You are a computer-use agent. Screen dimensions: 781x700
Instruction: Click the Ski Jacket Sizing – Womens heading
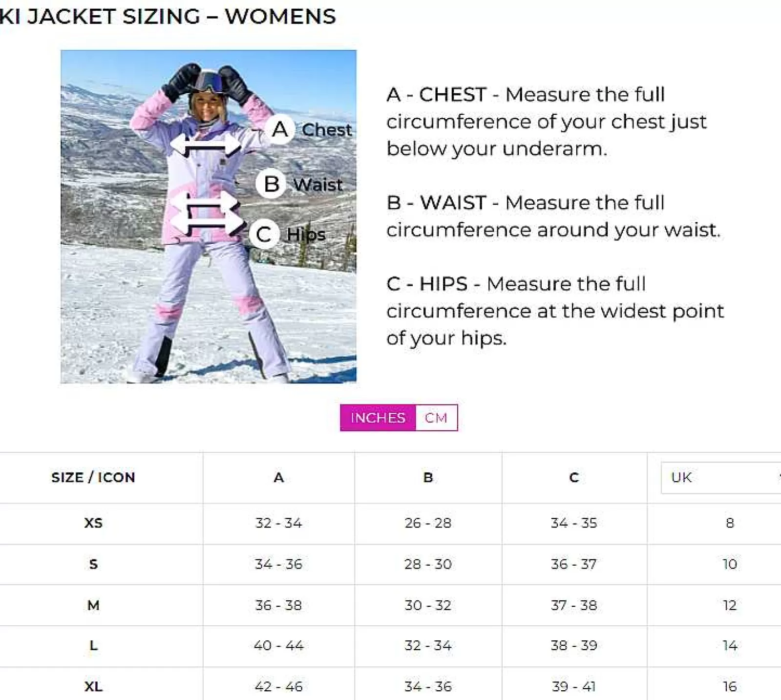tap(168, 16)
